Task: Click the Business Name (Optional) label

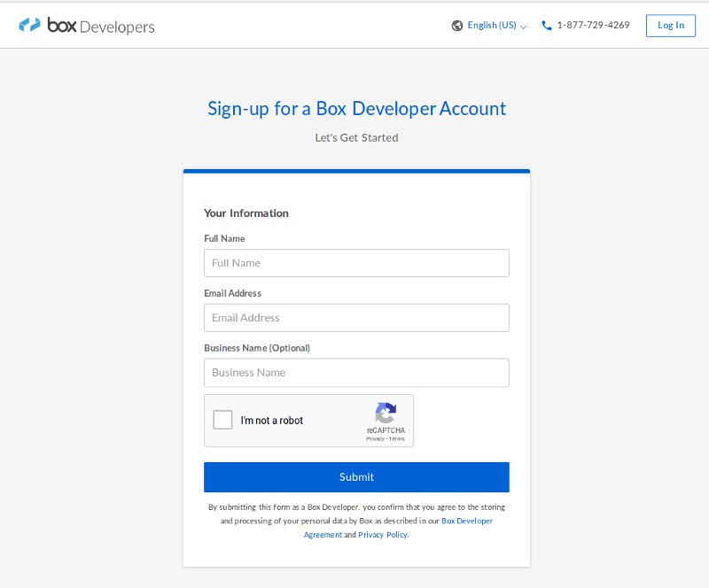Action: point(257,348)
